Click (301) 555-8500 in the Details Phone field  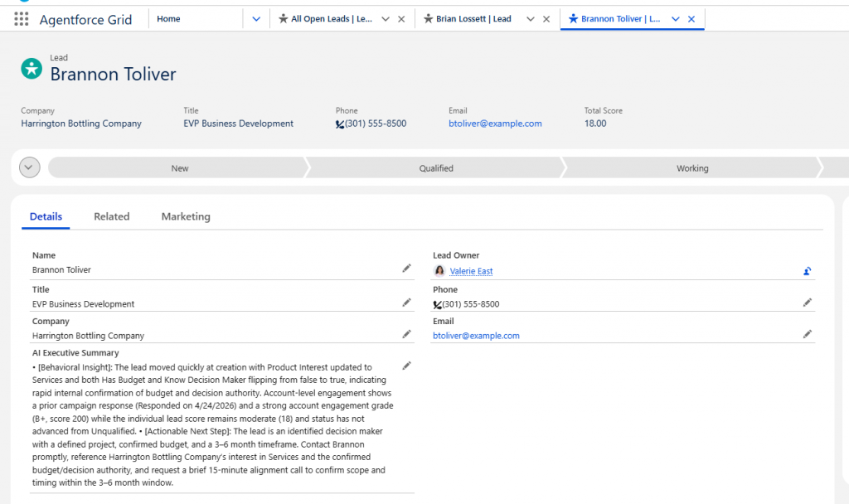pyautogui.click(x=471, y=304)
